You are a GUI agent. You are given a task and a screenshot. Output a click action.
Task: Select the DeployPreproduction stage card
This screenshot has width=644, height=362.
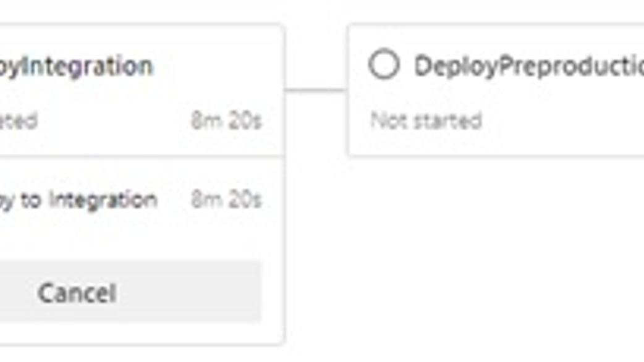point(496,90)
